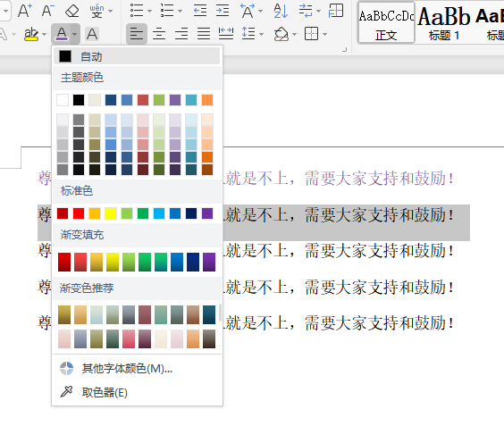Click the bulleted list icon
The height and width of the screenshot is (426, 504).
(137, 11)
